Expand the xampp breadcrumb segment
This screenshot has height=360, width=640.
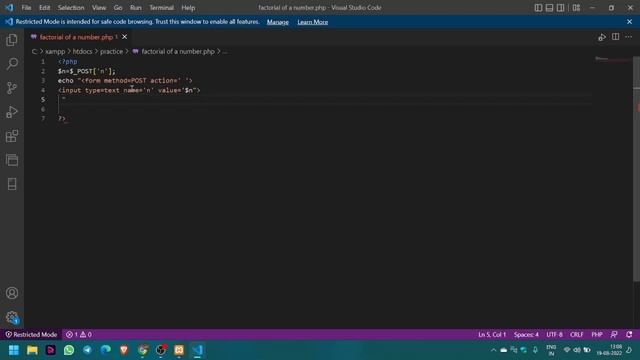pos(55,51)
